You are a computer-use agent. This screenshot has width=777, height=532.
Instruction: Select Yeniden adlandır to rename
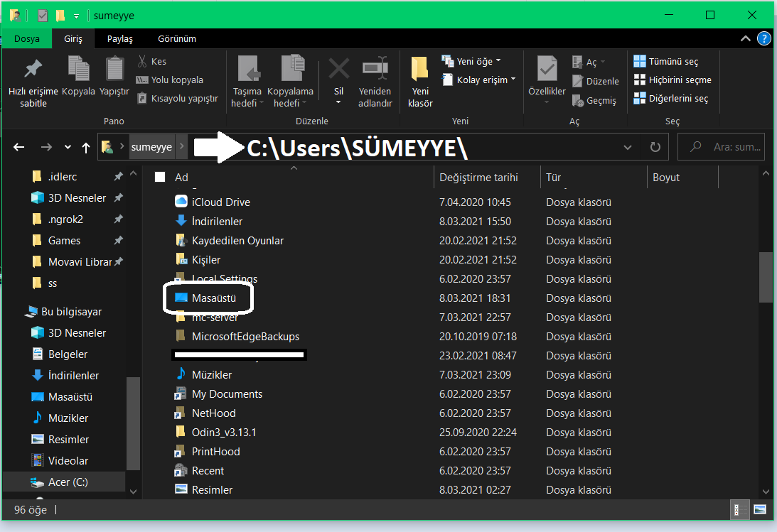tap(375, 78)
